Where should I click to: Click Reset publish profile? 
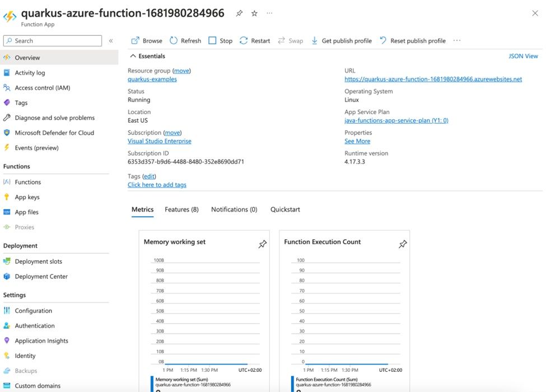pyautogui.click(x=413, y=41)
